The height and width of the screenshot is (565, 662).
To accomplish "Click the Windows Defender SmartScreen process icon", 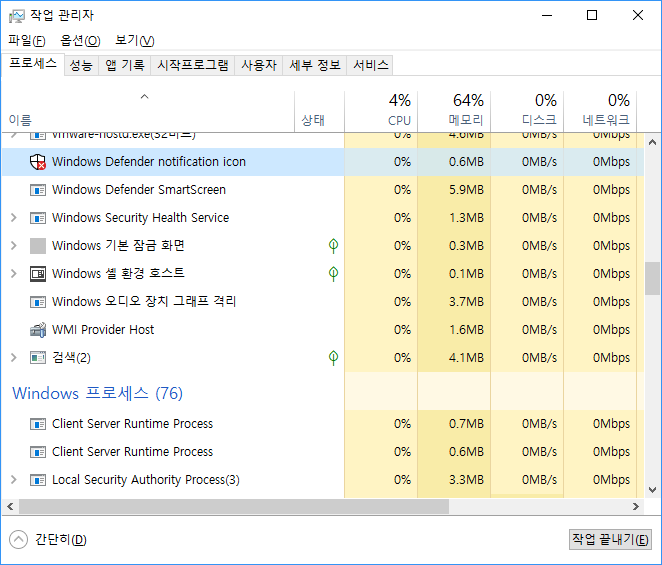I will coord(38,190).
